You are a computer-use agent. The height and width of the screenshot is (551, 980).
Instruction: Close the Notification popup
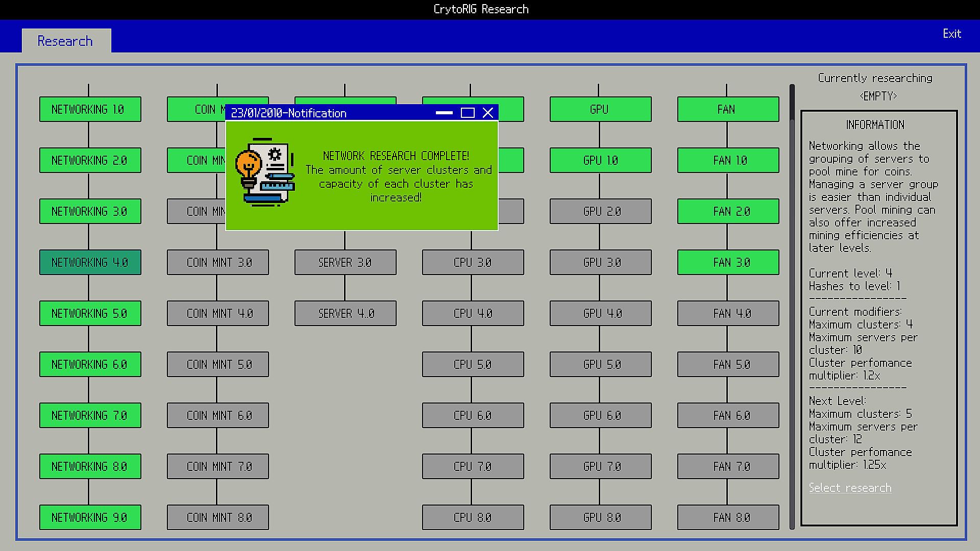click(488, 113)
